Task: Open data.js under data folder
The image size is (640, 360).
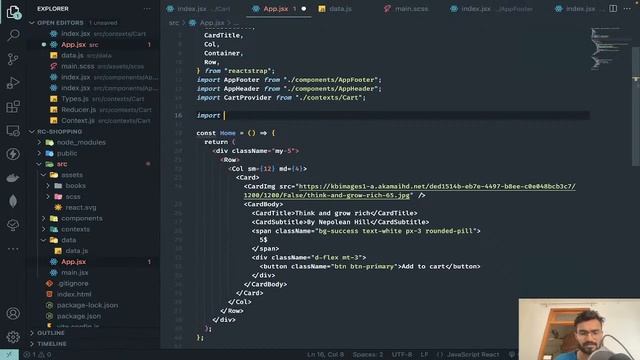Action: coord(76,251)
